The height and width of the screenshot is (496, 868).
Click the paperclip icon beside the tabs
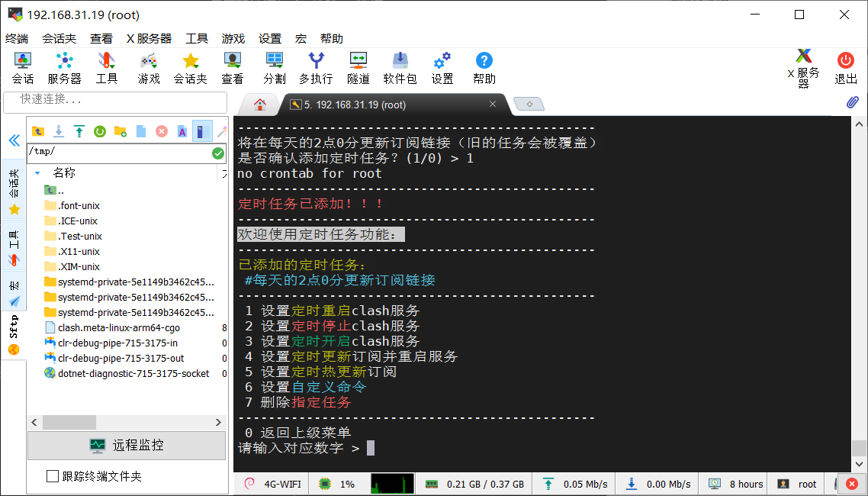[x=853, y=101]
